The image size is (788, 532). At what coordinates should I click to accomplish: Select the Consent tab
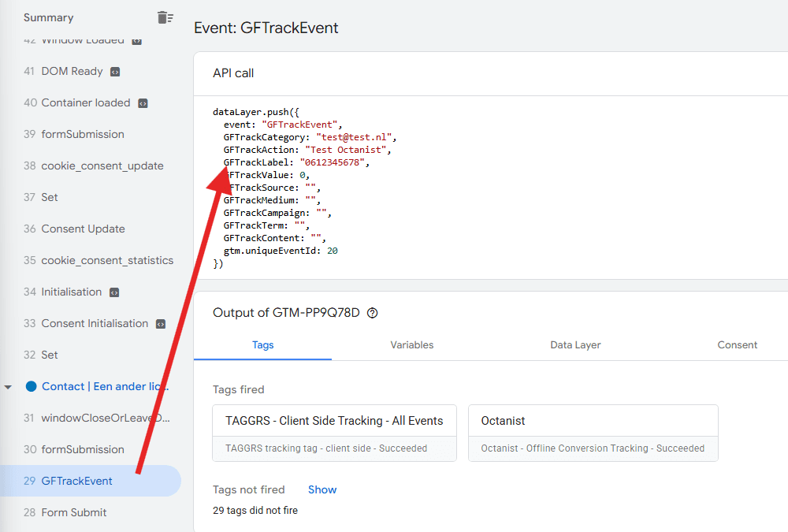coord(737,345)
